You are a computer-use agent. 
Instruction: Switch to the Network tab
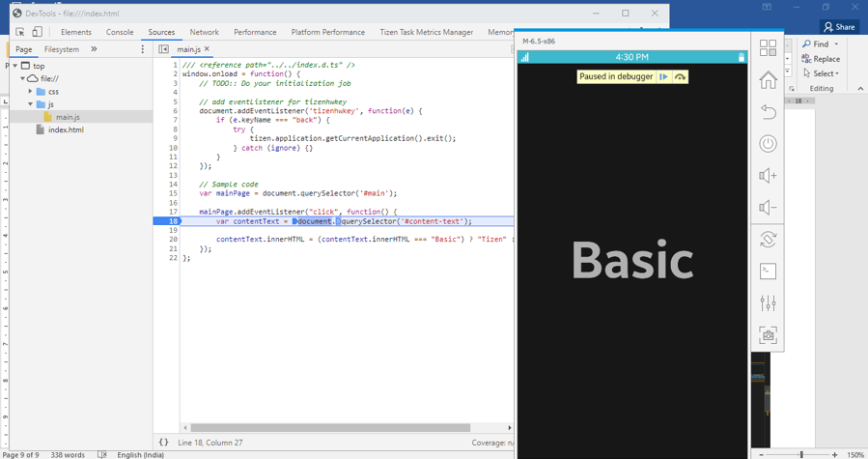pyautogui.click(x=204, y=32)
